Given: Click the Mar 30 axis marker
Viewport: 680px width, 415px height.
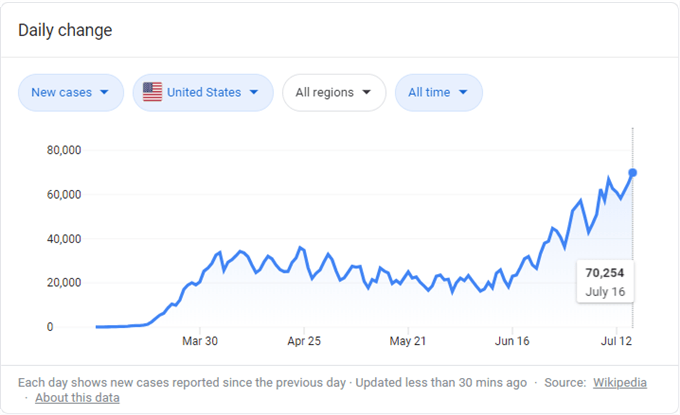Looking at the screenshot, I should tap(199, 341).
